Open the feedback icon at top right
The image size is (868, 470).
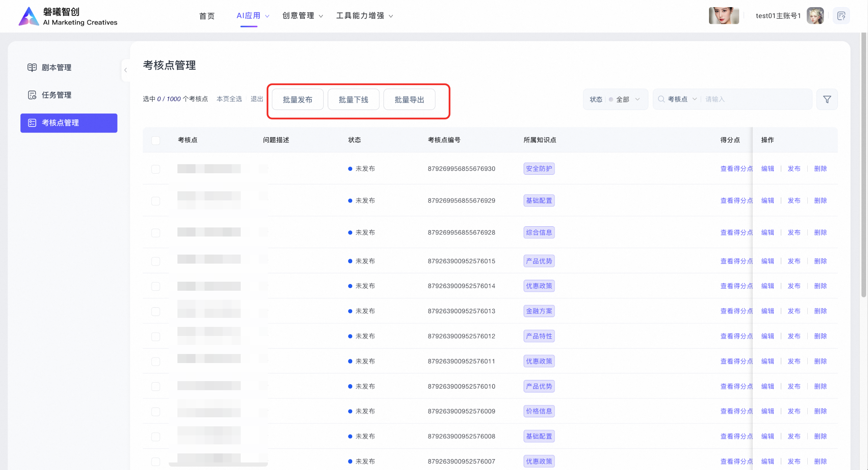click(x=841, y=16)
